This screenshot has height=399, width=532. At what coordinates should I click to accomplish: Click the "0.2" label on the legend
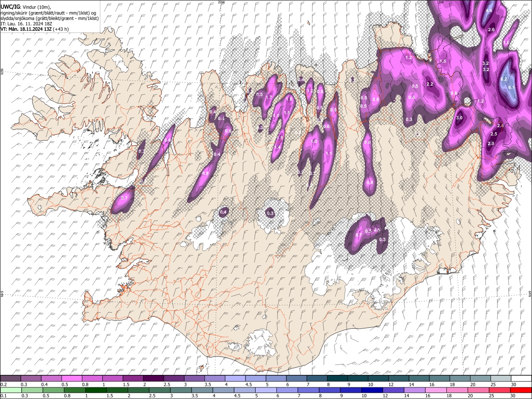click(x=3, y=384)
